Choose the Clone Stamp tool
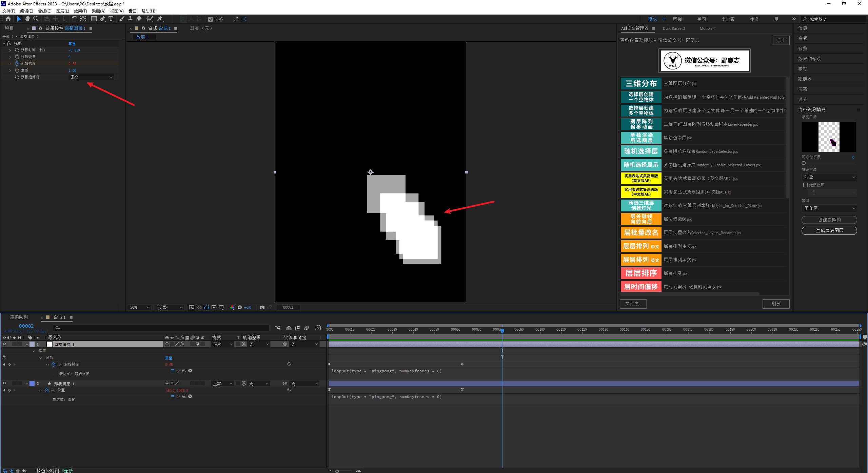The image size is (868, 473). [x=130, y=19]
